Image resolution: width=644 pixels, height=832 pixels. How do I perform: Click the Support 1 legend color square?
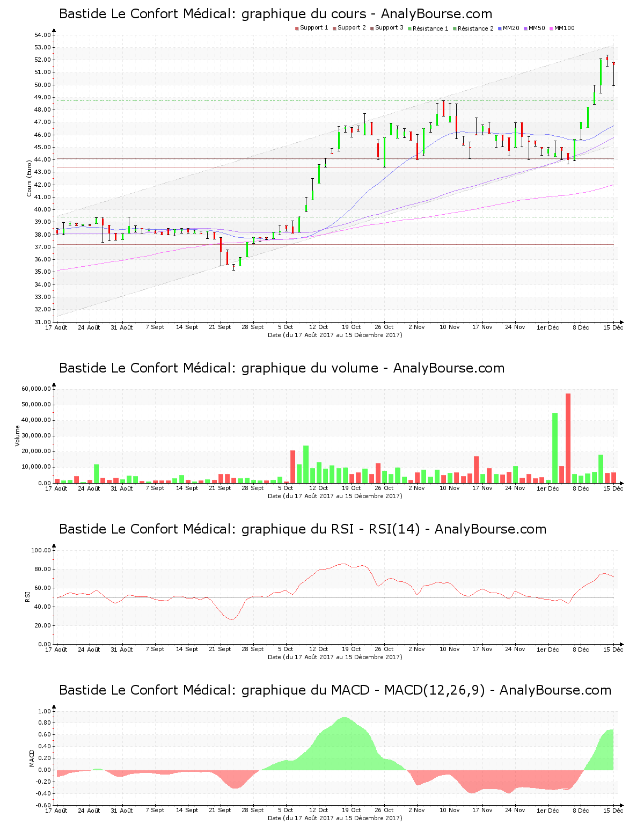coord(297,28)
